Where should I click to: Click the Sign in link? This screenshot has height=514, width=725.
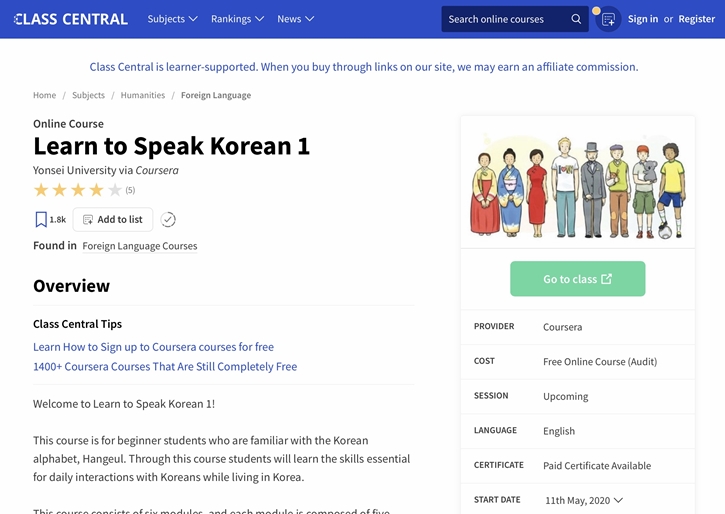[643, 19]
